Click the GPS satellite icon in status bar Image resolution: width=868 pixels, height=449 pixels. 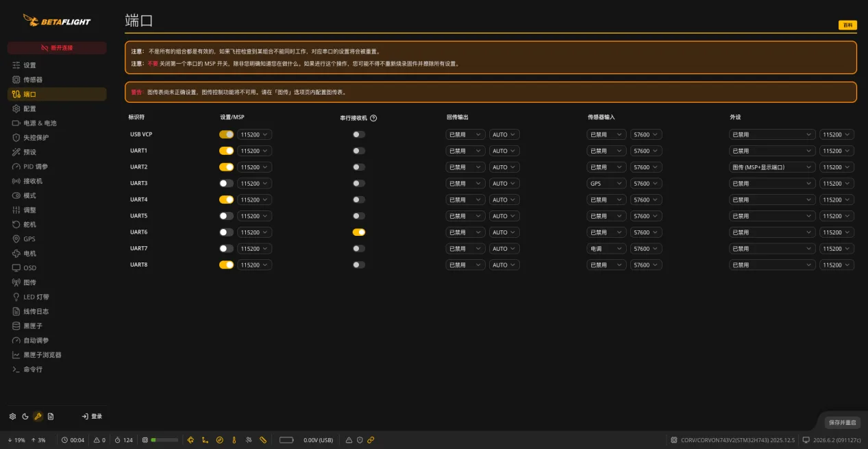coord(248,440)
